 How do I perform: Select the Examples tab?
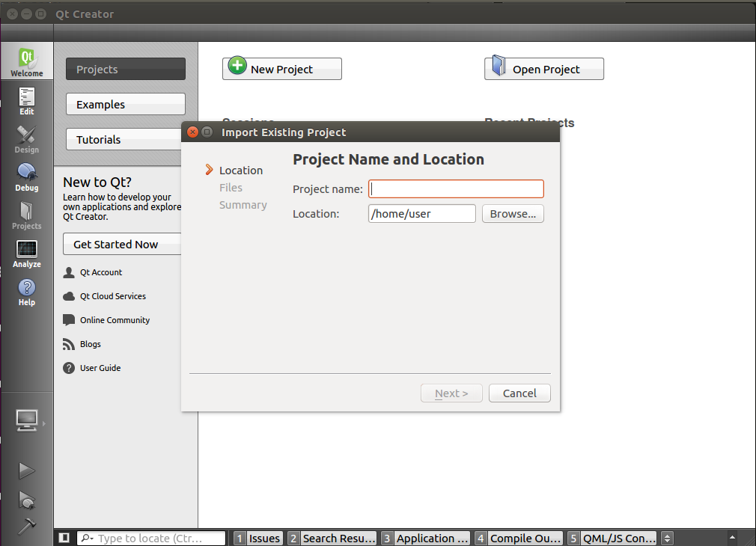click(126, 104)
